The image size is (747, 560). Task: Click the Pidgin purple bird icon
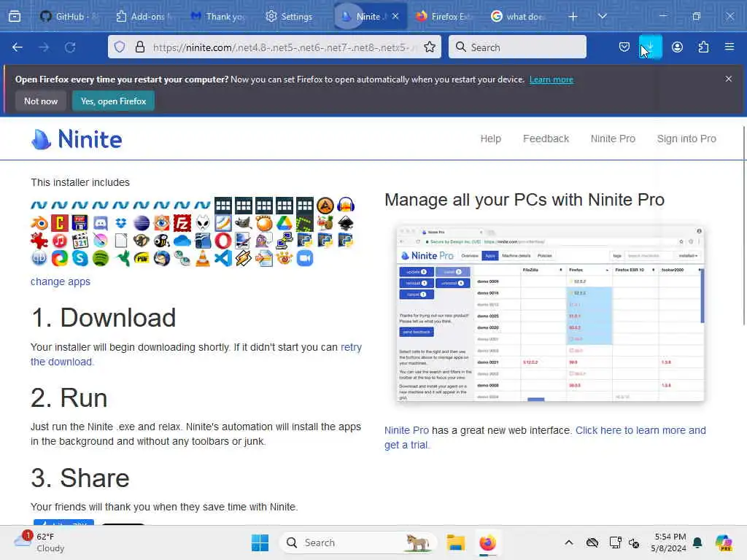(x=264, y=241)
